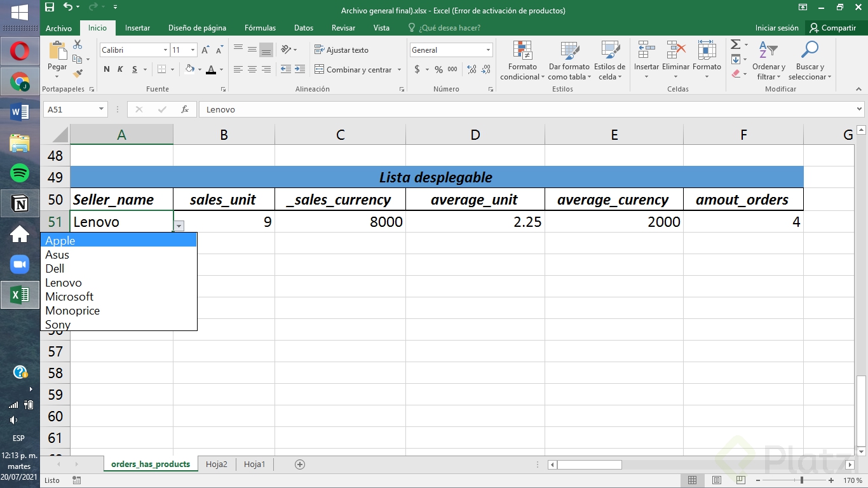
Task: Open Buscar y seleccionar menu
Action: point(810,61)
